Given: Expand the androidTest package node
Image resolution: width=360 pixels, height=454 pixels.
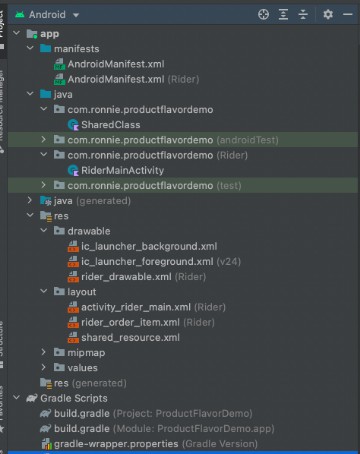Looking at the screenshot, I should [44, 139].
